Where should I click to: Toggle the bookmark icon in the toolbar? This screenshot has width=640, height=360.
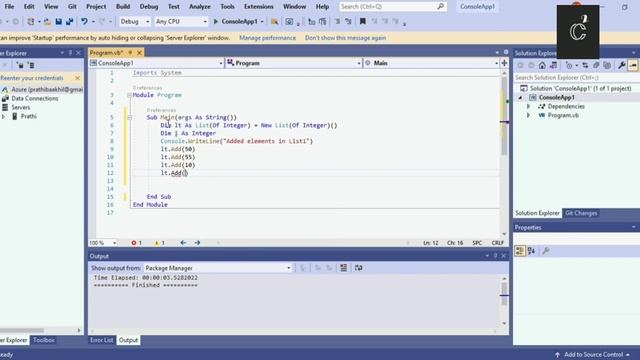coord(362,21)
